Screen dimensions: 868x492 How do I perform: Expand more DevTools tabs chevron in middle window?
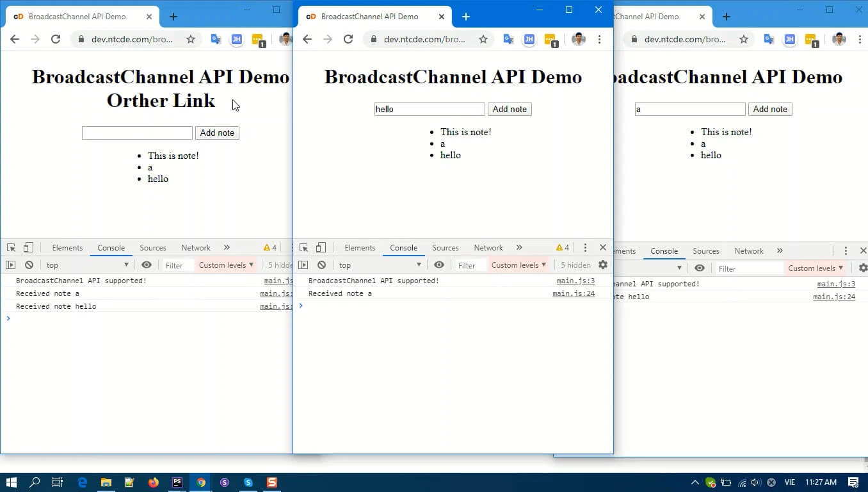coord(519,248)
